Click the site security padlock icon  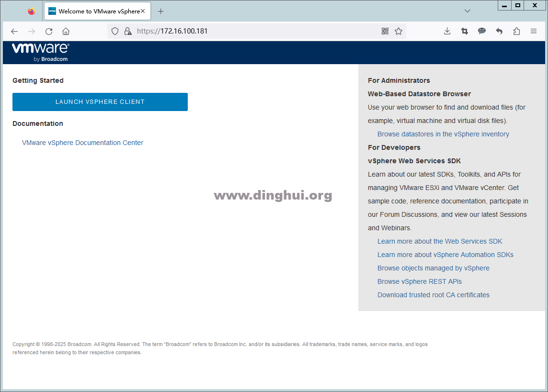(x=127, y=31)
